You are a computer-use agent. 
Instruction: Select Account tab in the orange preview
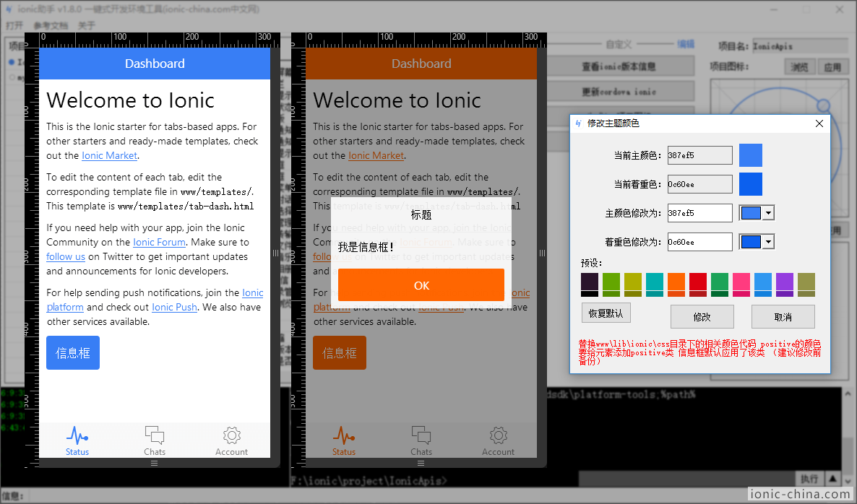tap(499, 440)
